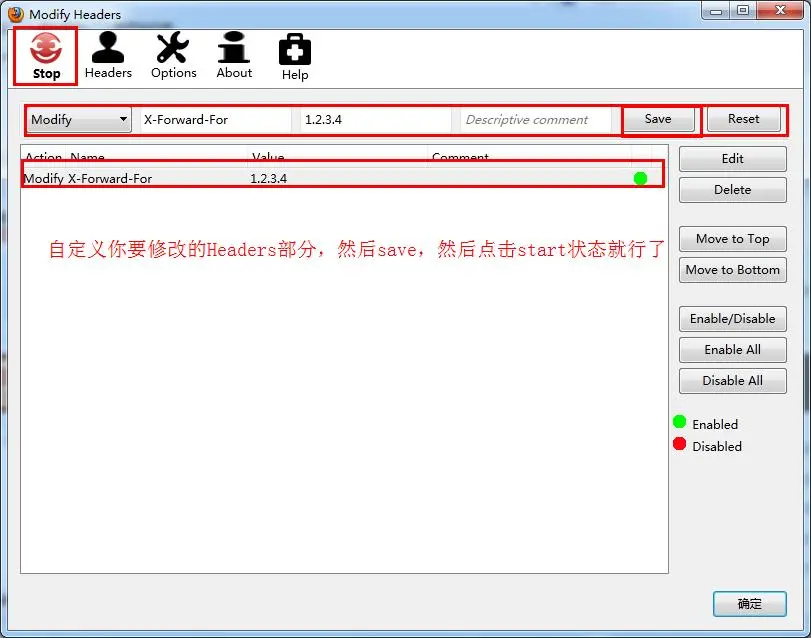The image size is (811, 638).
Task: Toggle the green enabled dot on X-Forward-For row
Action: coord(640,178)
